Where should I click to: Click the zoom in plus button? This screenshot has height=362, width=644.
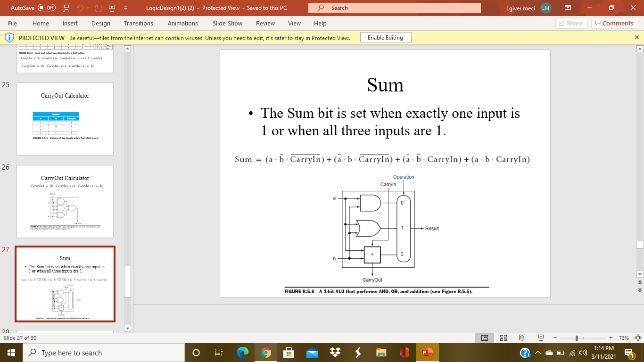[x=611, y=338]
